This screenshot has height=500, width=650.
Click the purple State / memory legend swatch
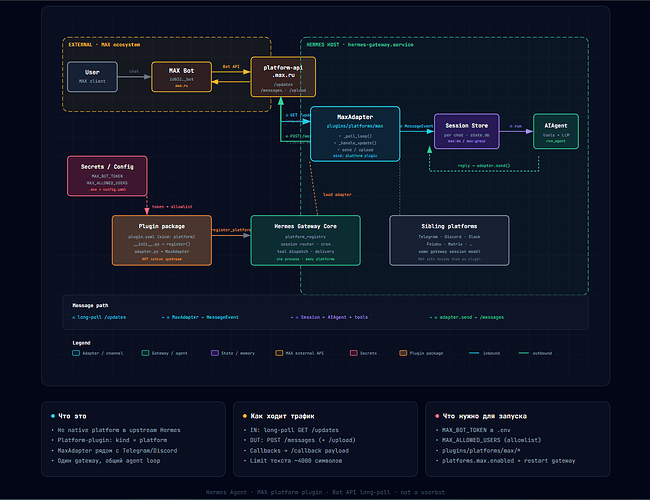click(x=215, y=353)
